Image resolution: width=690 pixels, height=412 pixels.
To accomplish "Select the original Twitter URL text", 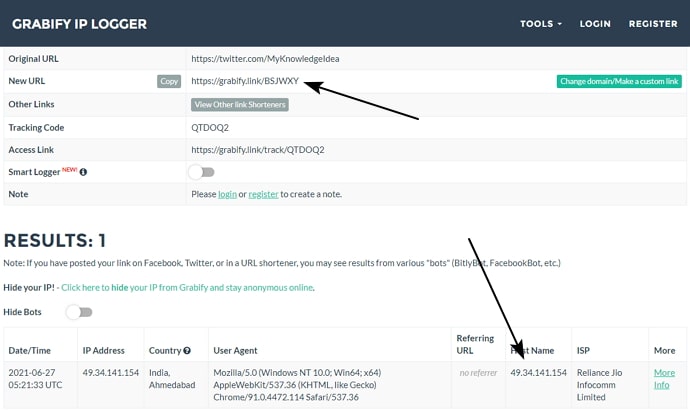I will [x=265, y=59].
